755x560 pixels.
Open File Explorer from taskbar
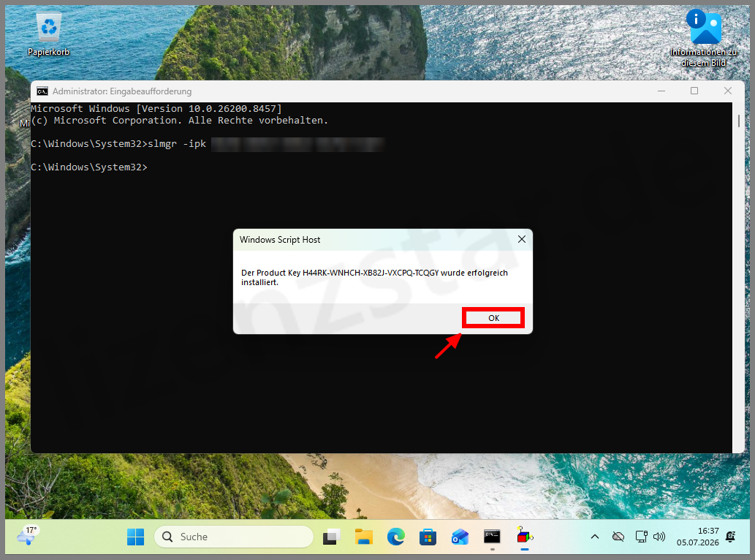point(364,537)
